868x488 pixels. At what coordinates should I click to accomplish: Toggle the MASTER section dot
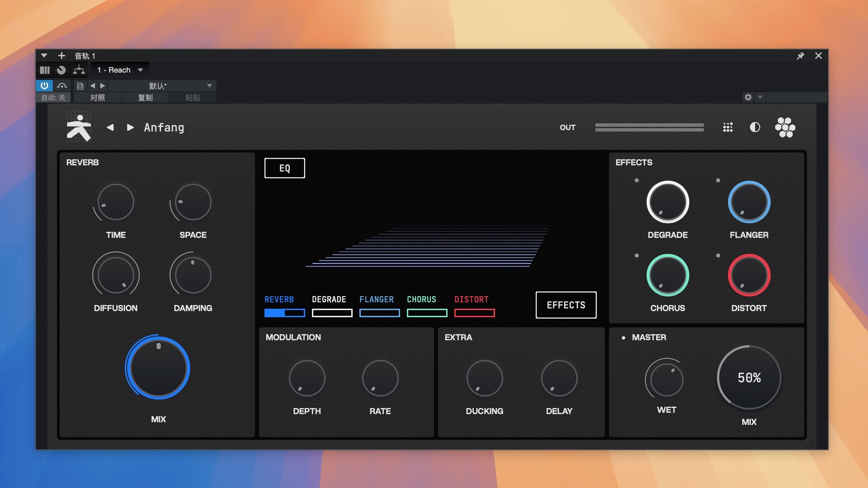pos(623,338)
